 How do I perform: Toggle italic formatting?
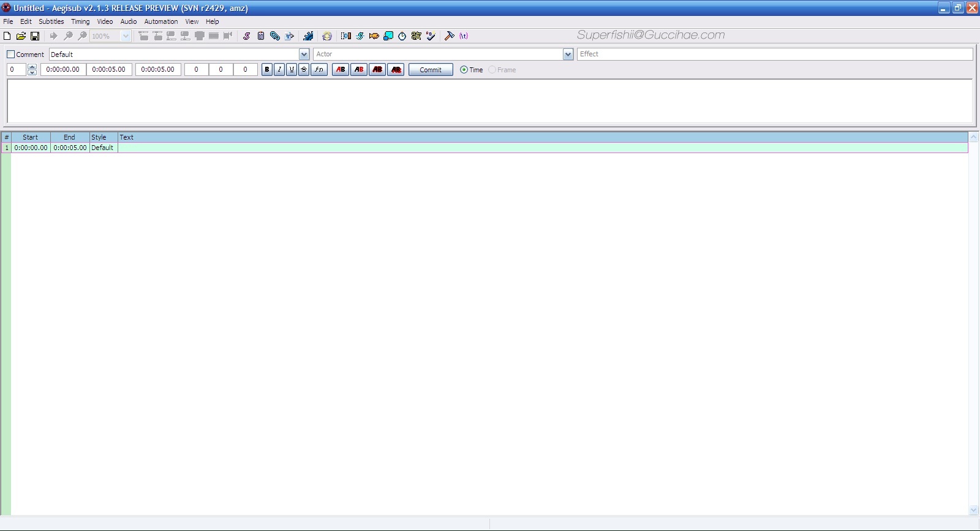coord(279,70)
